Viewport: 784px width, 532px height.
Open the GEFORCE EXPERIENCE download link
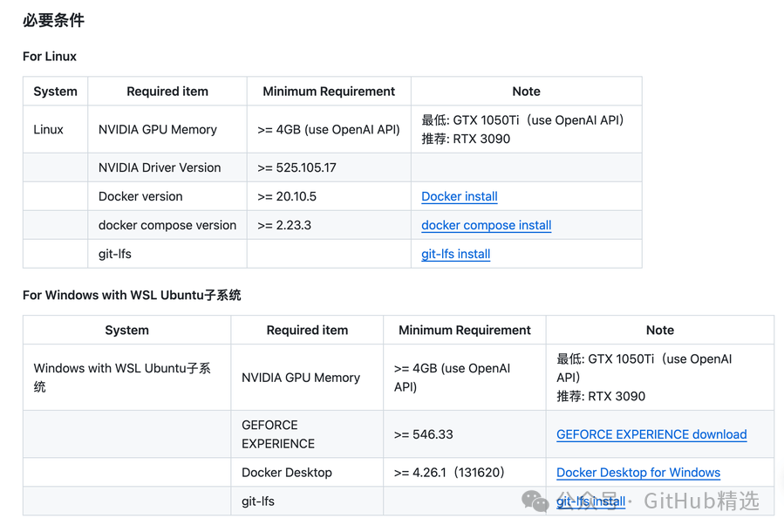click(651, 434)
